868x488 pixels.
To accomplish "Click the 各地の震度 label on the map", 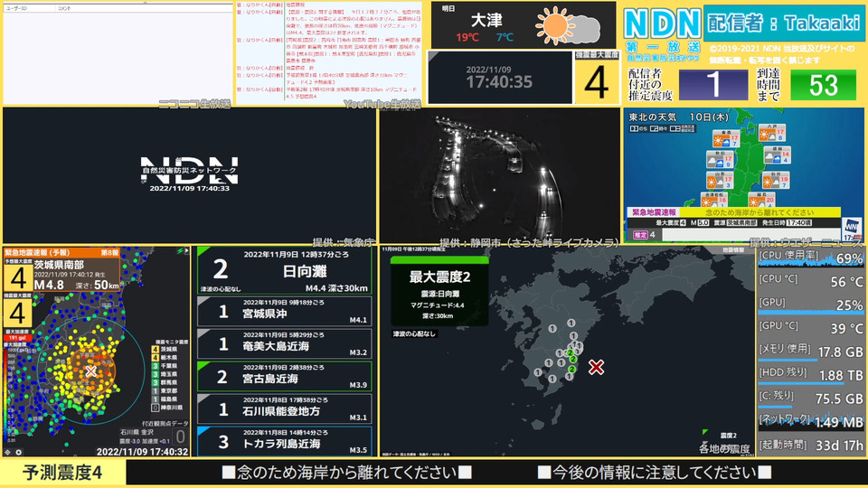I will pos(723,449).
